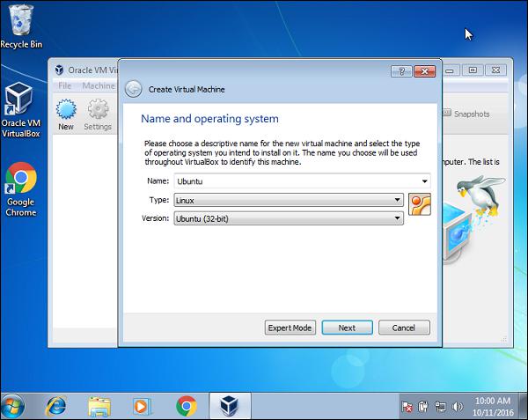Viewport: 528px width, 420px height.
Task: Click Windows Media Player taskbar icon
Action: tap(142, 405)
